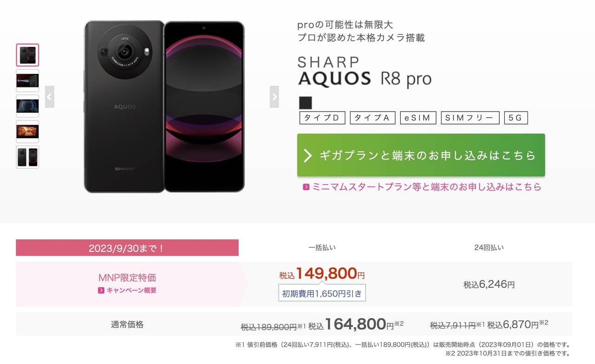
Task: Click the SIMフリー tag
Action: coord(470,118)
